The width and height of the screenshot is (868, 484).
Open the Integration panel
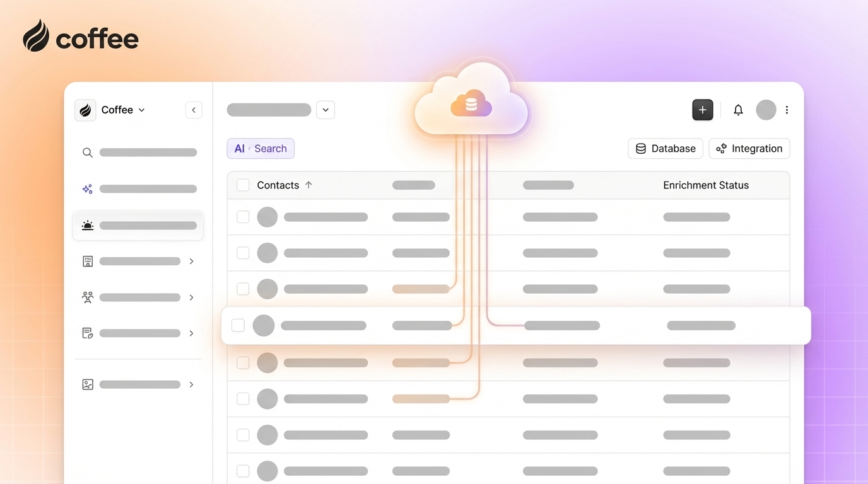[x=749, y=148]
